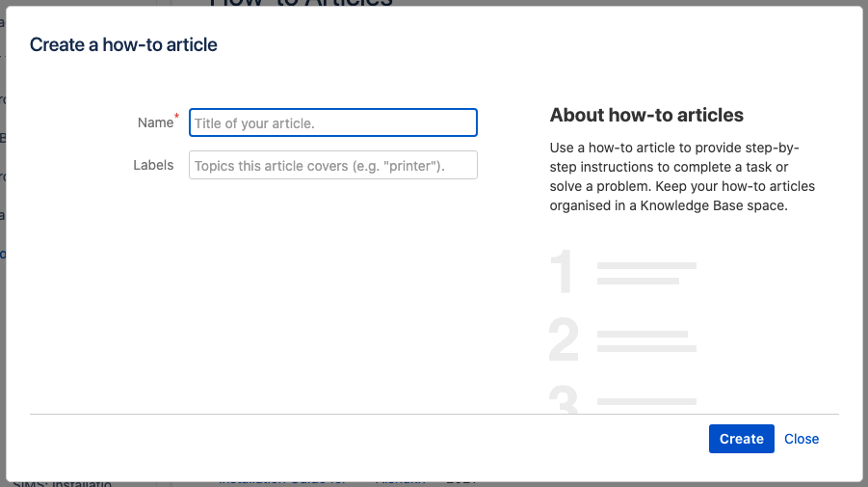The width and height of the screenshot is (868, 487).
Task: Click the gray lines beside step 1
Action: click(646, 273)
